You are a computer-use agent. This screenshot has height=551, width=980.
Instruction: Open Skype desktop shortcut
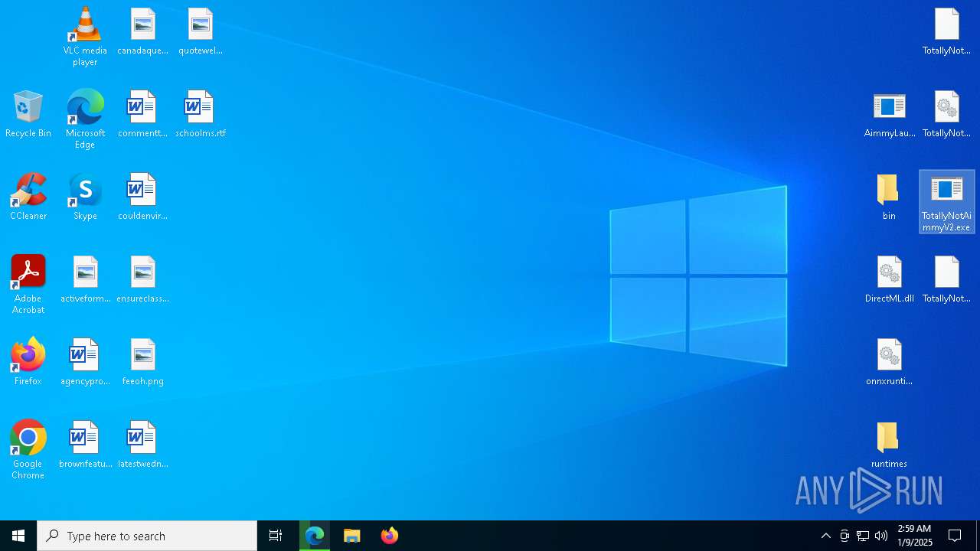(85, 197)
